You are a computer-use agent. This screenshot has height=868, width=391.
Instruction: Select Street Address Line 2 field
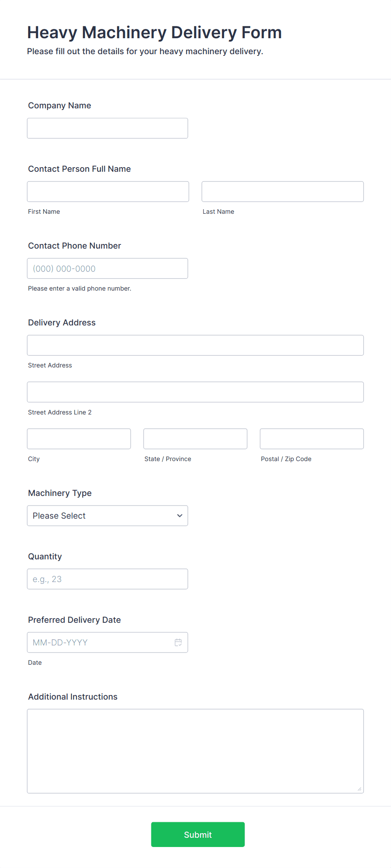click(x=195, y=392)
